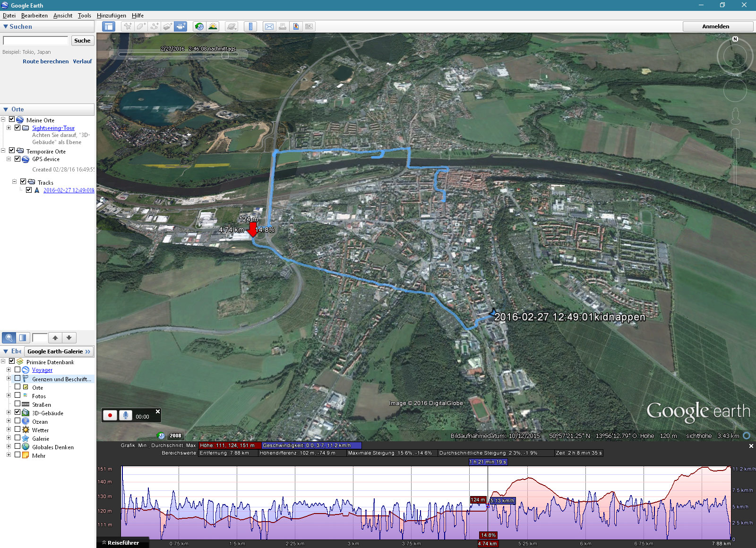Uncheck the GPS device checkbox
Viewport: 756px width, 548px height.
(18, 159)
